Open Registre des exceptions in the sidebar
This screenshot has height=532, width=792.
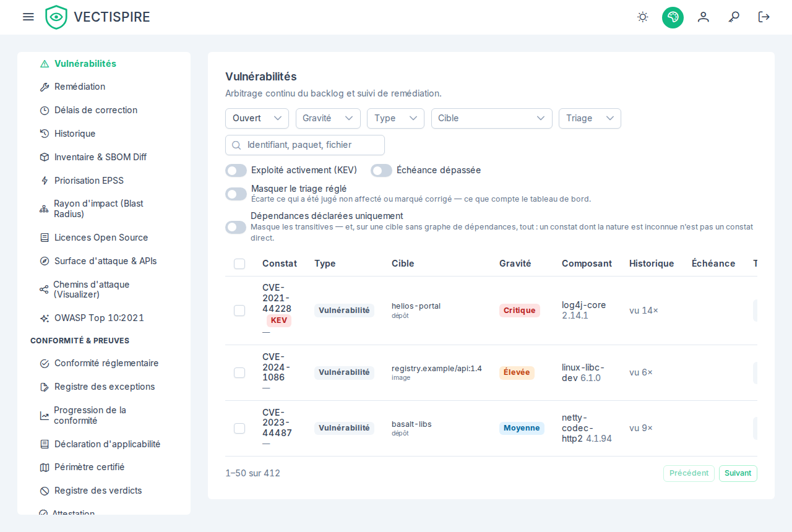point(104,387)
